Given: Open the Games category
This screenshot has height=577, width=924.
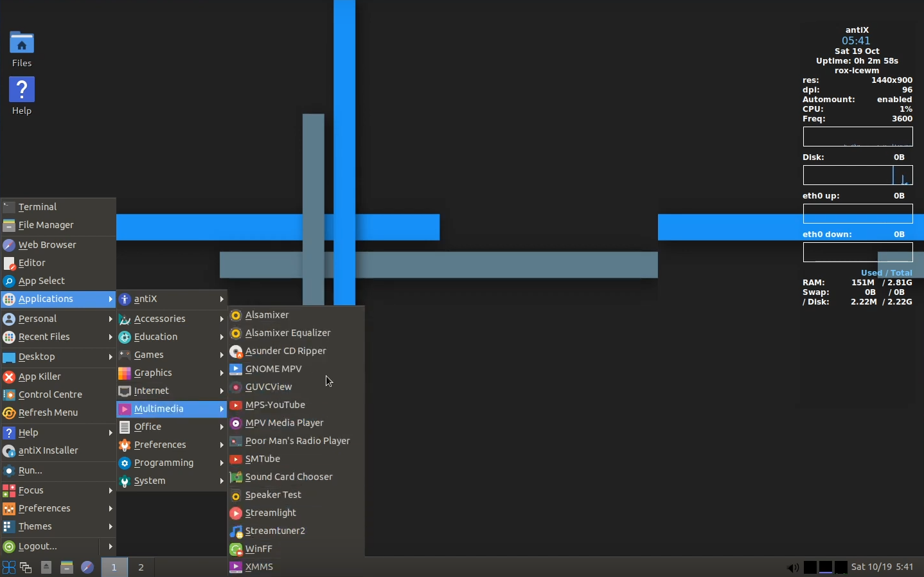Looking at the screenshot, I should coord(172,355).
